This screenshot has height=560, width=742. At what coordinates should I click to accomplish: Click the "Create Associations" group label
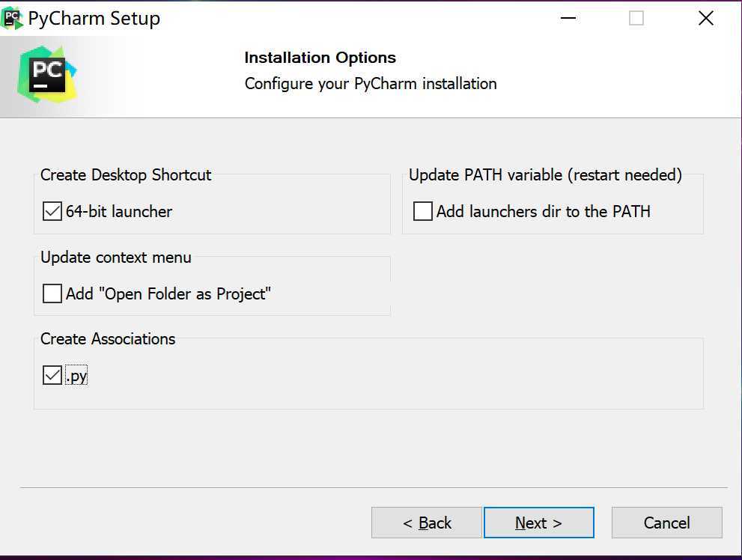coord(108,338)
